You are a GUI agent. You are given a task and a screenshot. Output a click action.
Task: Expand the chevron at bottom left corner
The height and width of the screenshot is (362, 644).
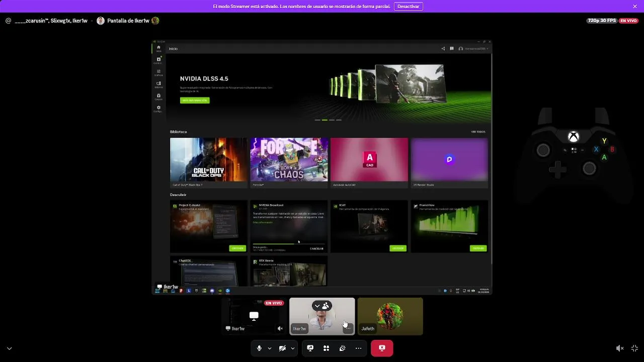point(9,348)
